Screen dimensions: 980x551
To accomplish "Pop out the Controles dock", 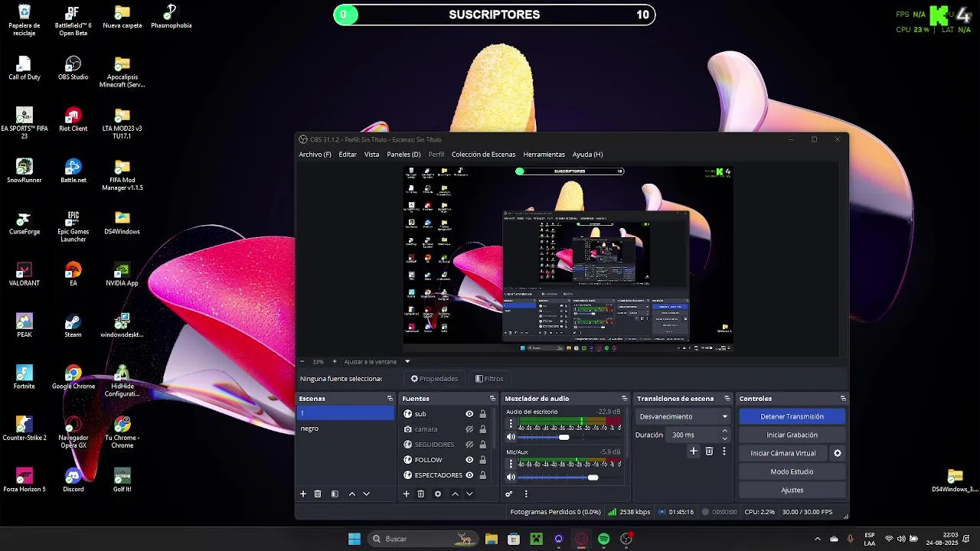I will point(843,399).
